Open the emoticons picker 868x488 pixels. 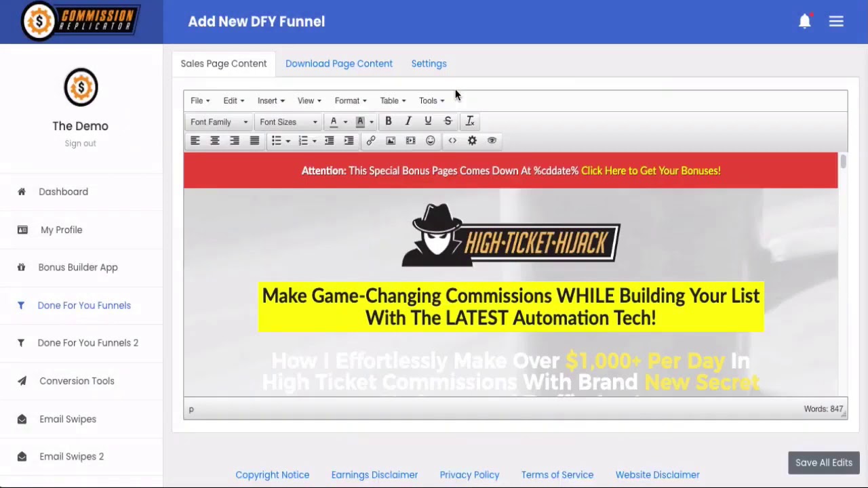430,141
